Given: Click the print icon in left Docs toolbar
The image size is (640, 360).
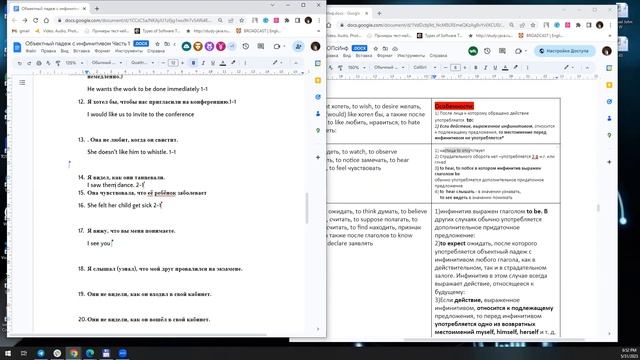Looking at the screenshot, I should (x=39, y=63).
